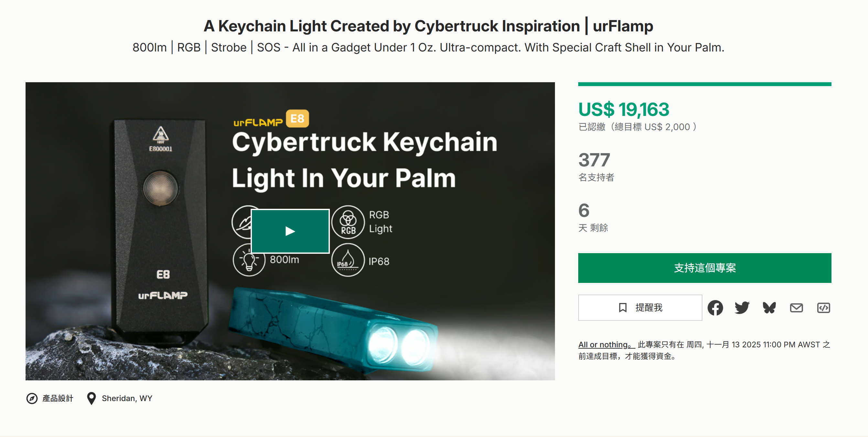The width and height of the screenshot is (868, 437).
Task: Click the project title heading
Action: point(428,26)
